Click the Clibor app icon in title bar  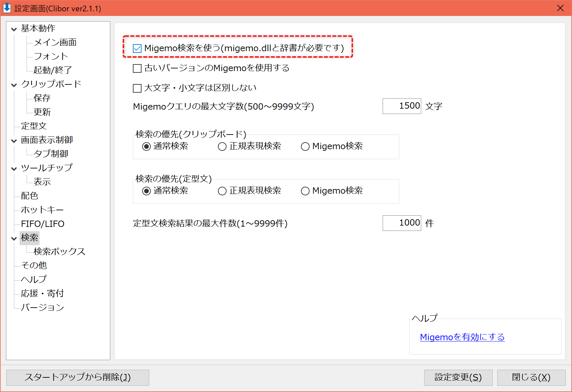pyautogui.click(x=7, y=8)
